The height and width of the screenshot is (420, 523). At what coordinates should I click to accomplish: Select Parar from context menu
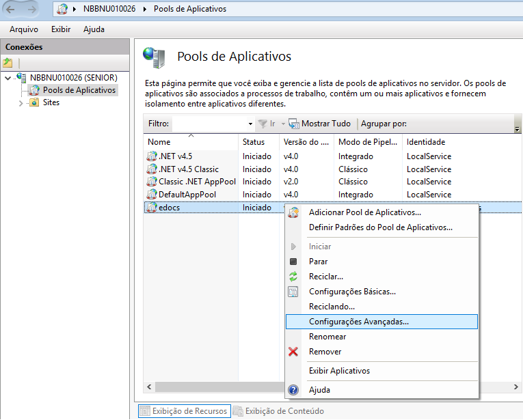tap(382, 262)
